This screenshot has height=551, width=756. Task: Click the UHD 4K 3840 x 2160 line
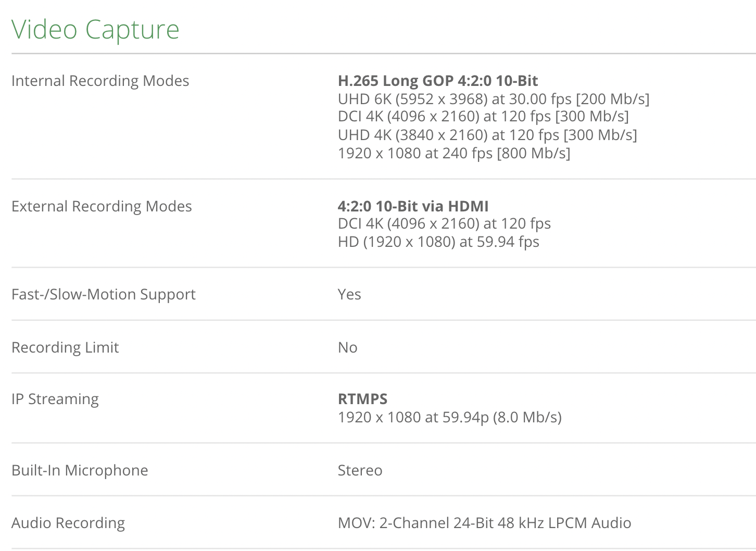pos(487,135)
